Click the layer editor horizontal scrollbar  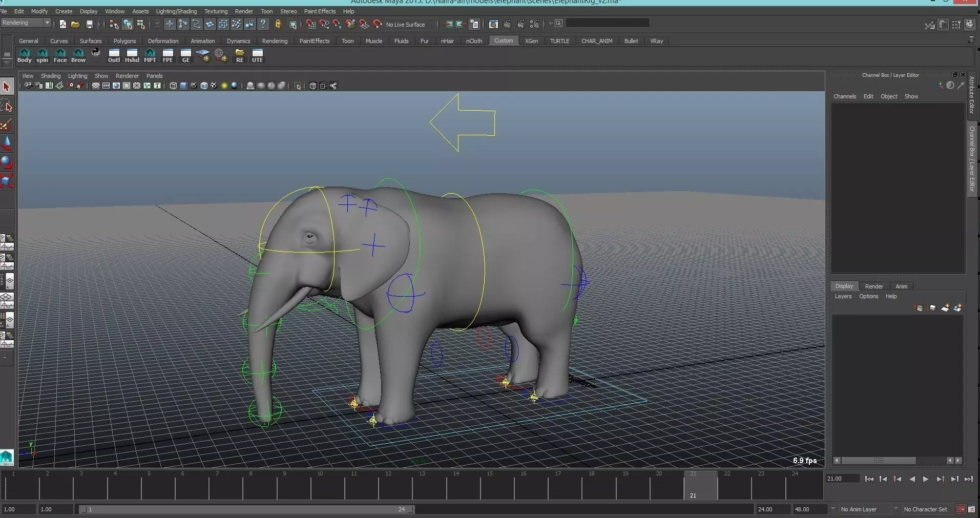coord(879,461)
